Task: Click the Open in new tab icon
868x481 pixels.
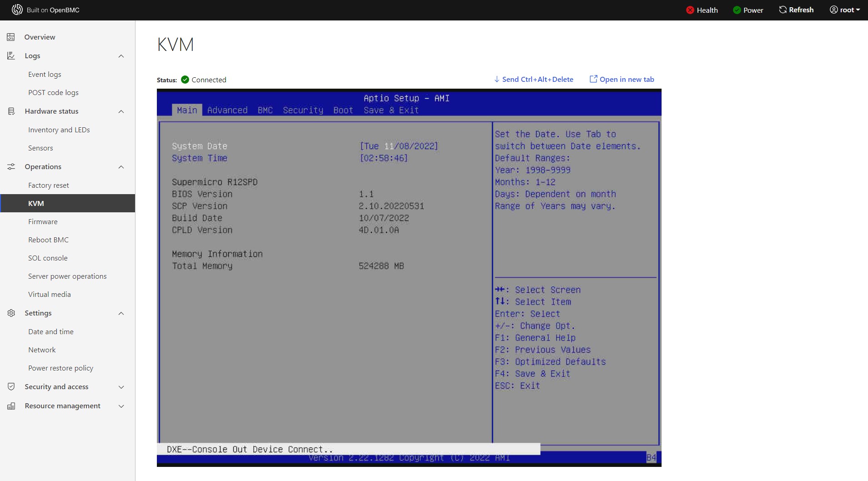Action: click(593, 79)
